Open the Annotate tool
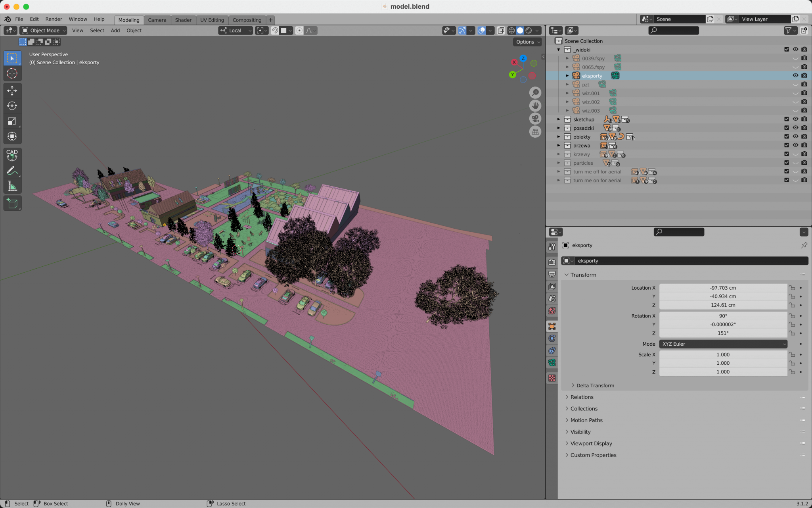The image size is (812, 508). coord(12,170)
